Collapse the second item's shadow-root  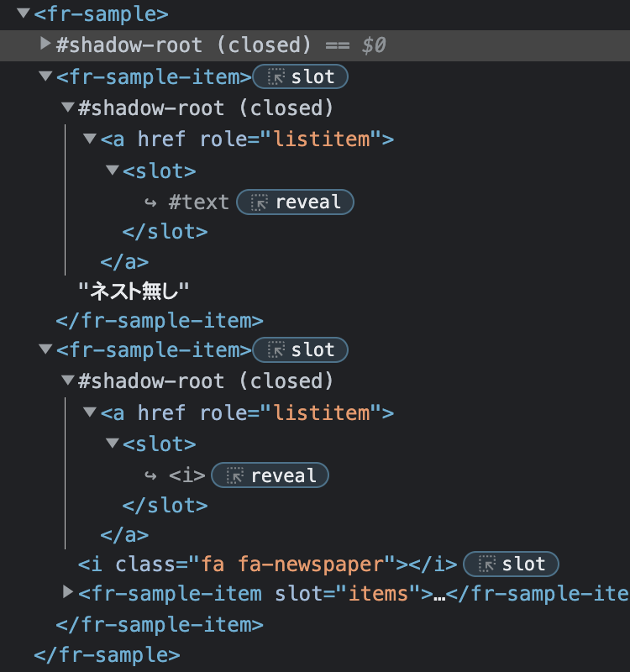[68, 380]
